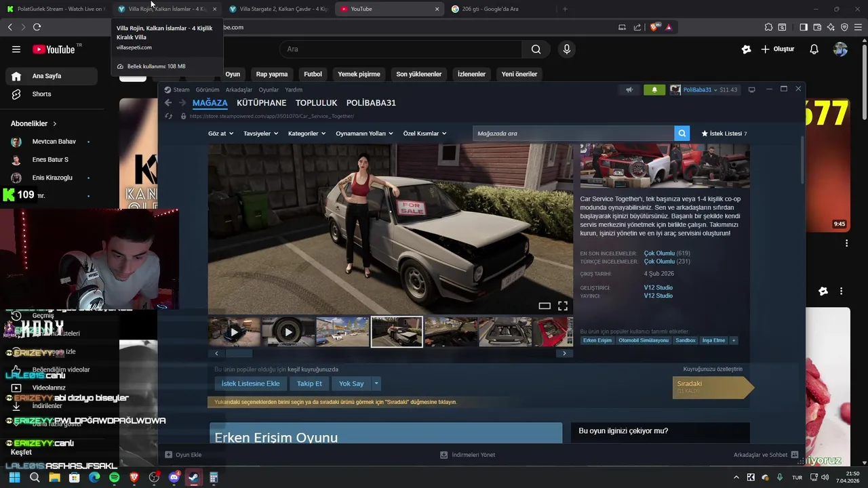Screen dimensions: 868x488
Task: Expand 'Özel Kısımlar' dropdown
Action: click(425, 134)
